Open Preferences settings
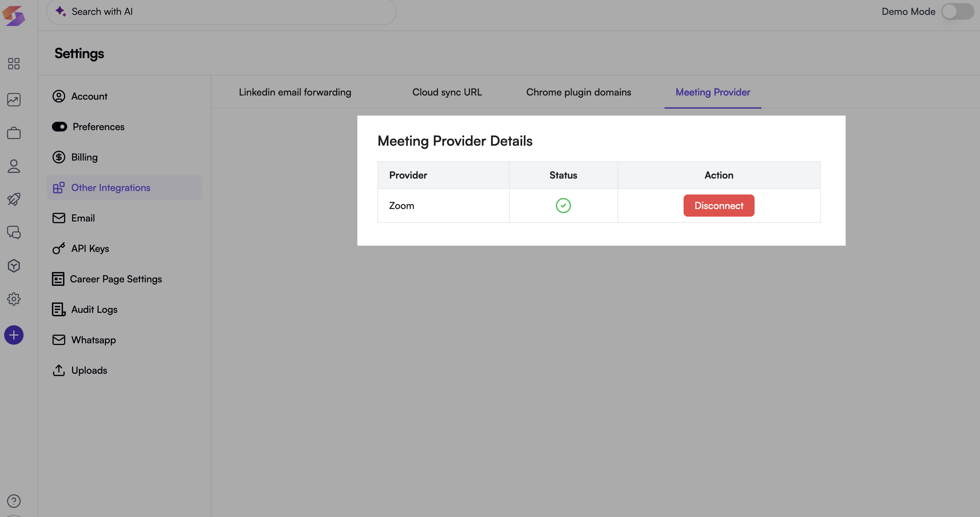Viewport: 980px width, 517px height. click(x=124, y=127)
